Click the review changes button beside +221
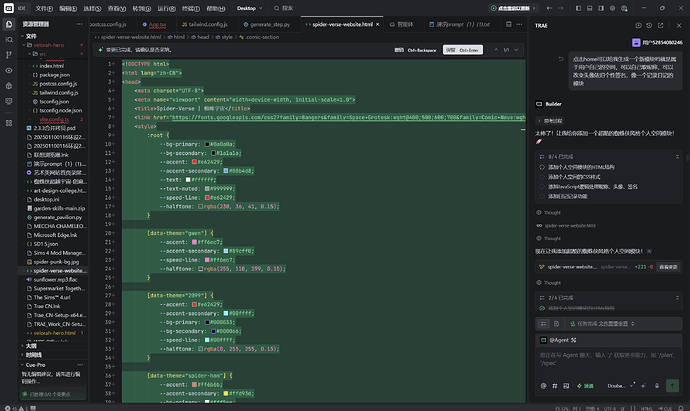Viewport: 690px width, 411px height. [x=668, y=267]
